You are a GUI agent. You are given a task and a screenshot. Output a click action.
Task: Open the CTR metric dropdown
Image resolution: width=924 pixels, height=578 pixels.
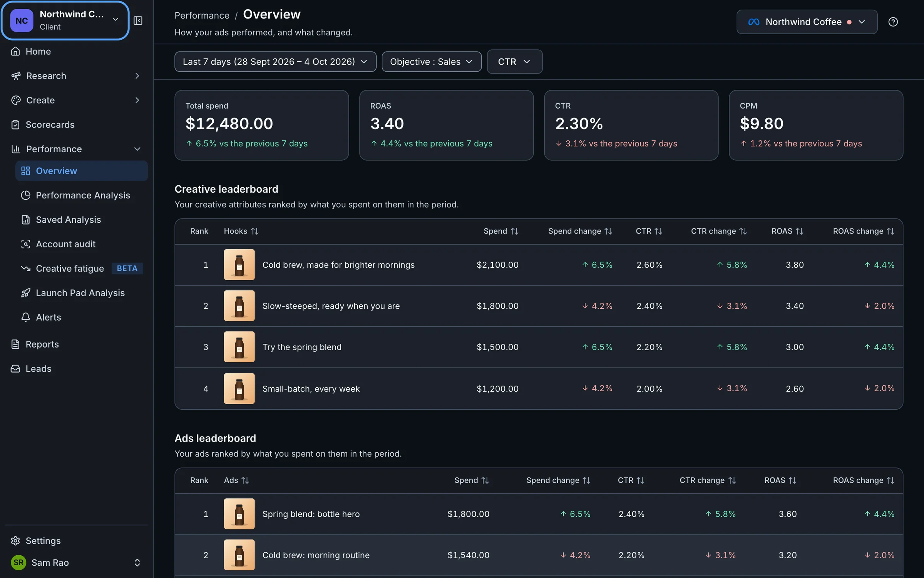[514, 62]
